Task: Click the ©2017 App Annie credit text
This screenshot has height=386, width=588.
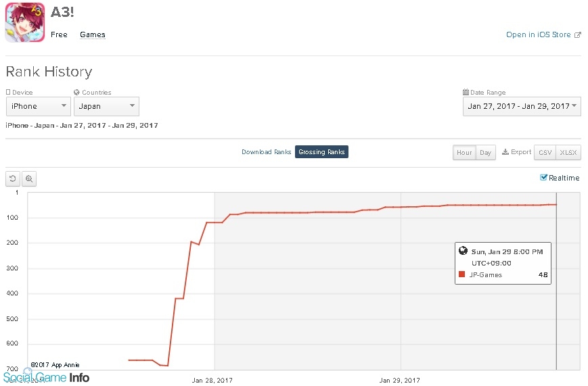Action: [x=55, y=364]
